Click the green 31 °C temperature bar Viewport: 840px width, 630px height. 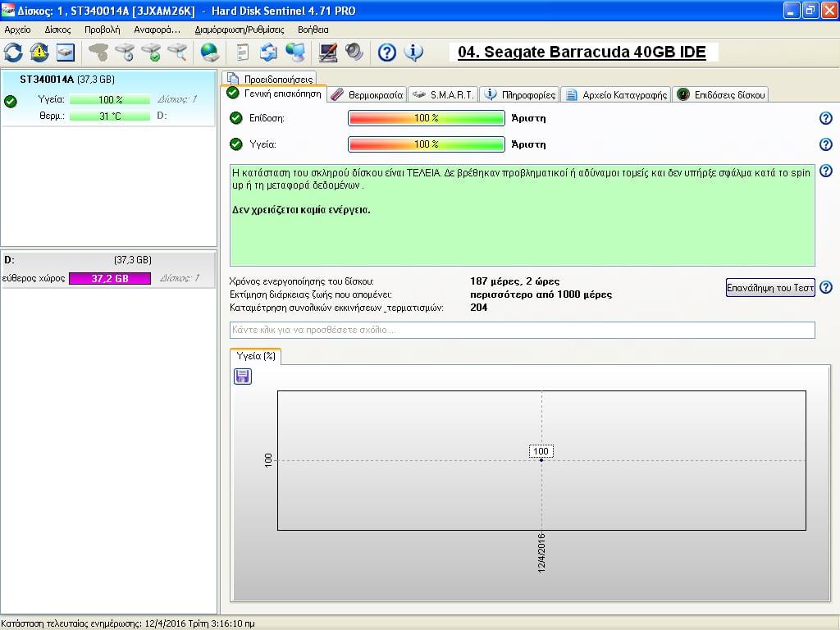110,116
